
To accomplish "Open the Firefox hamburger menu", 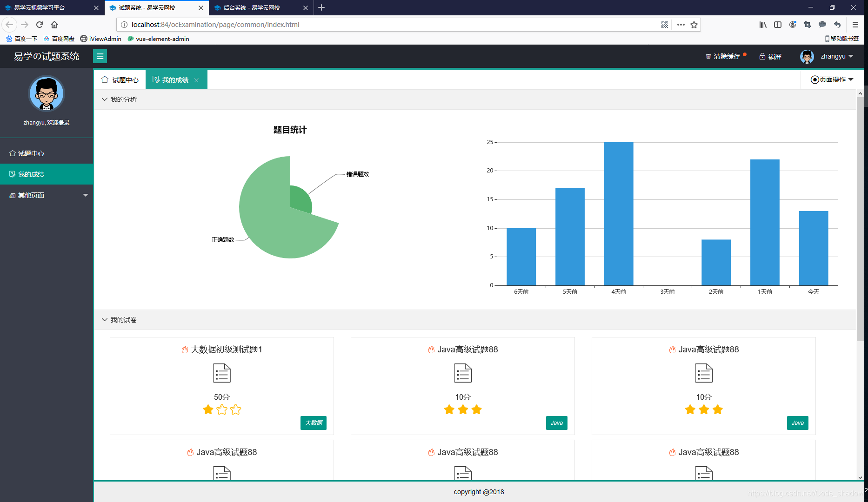I will 855,25.
